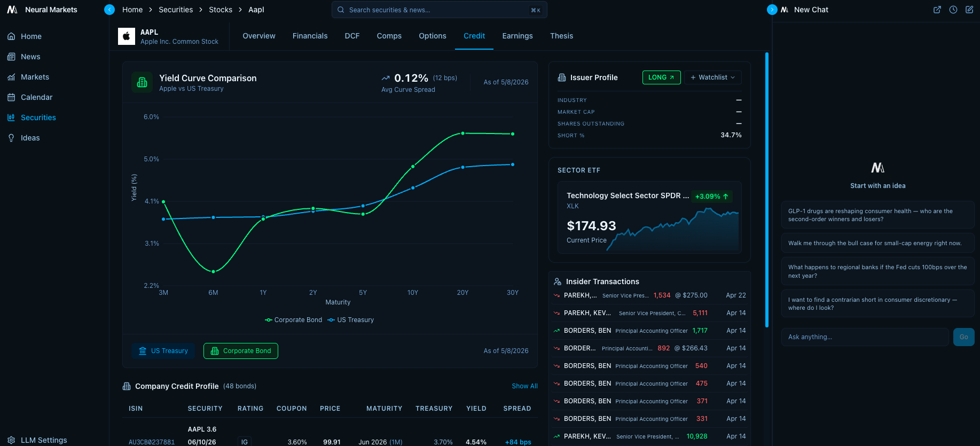Click the ISIN AU3CB0237881 link

pos(152,442)
